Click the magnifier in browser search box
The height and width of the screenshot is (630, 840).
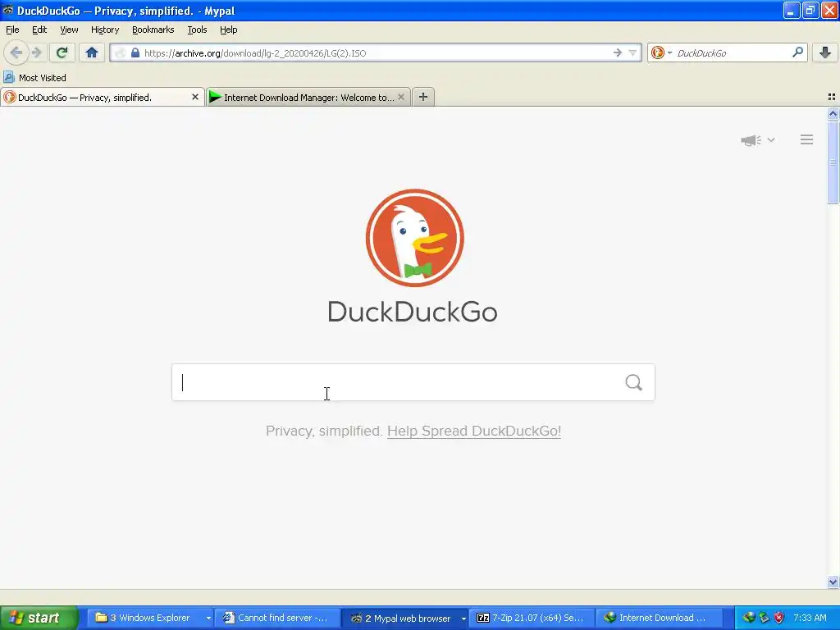797,52
